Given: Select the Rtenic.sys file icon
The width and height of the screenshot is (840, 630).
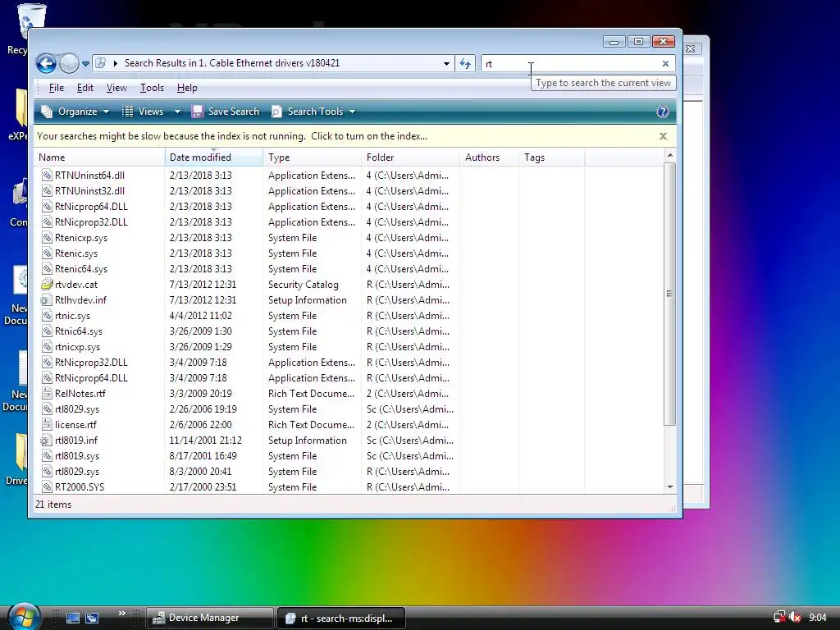Looking at the screenshot, I should click(47, 253).
